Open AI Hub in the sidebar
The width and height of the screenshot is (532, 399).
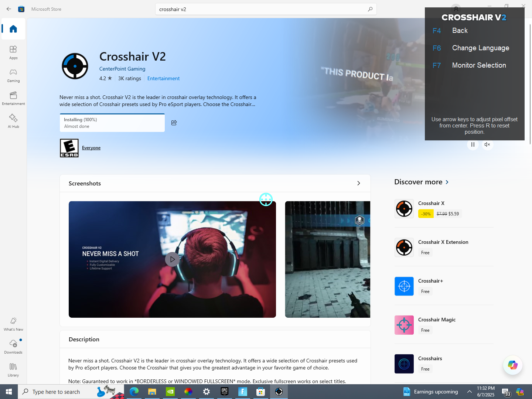(13, 121)
